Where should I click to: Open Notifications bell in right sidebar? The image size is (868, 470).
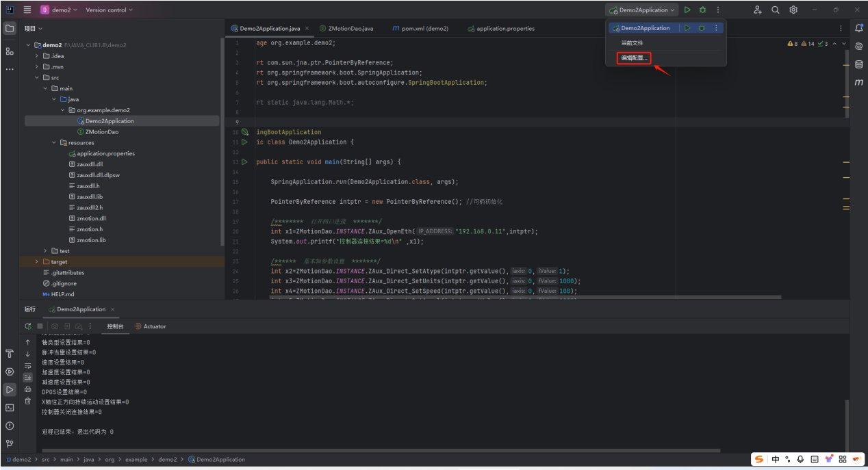pos(859,28)
